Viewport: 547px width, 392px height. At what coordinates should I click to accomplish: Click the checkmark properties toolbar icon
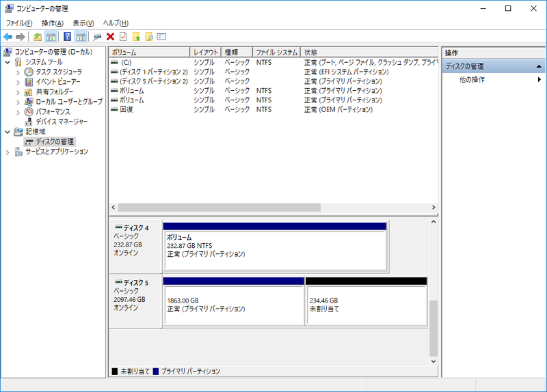click(x=123, y=37)
